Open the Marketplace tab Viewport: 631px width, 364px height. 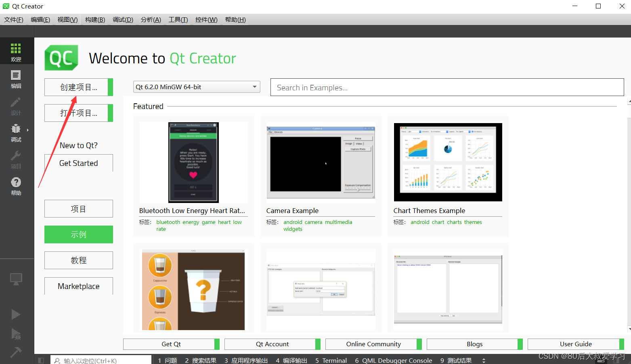point(79,286)
